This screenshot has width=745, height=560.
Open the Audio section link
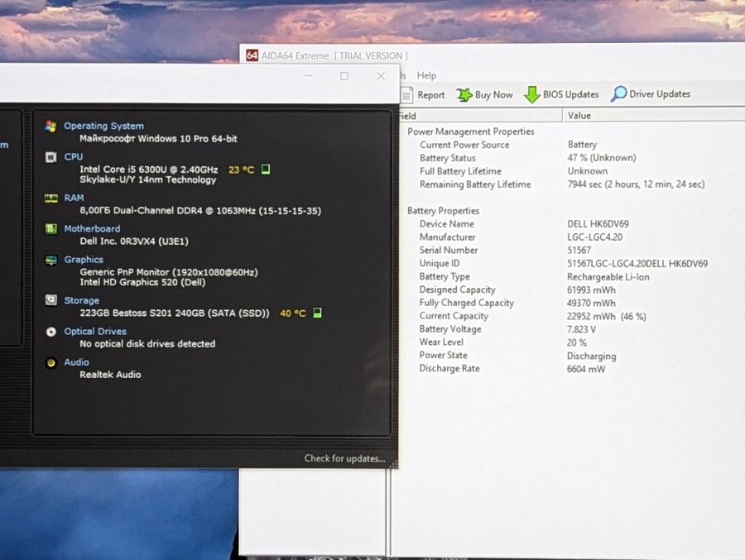point(76,362)
